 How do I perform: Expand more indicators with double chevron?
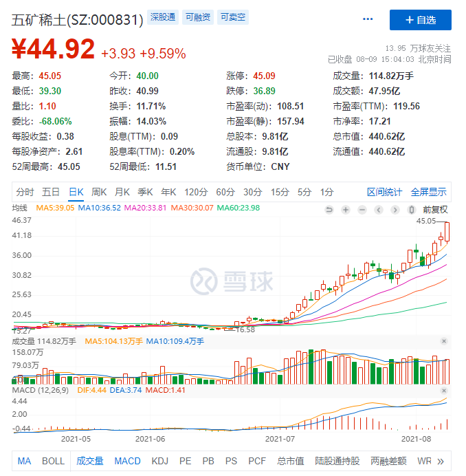tap(441, 462)
